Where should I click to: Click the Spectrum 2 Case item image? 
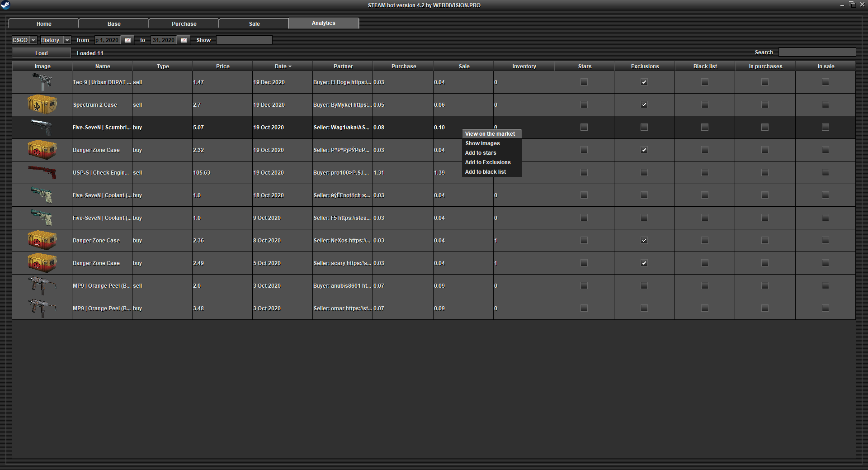(x=42, y=105)
